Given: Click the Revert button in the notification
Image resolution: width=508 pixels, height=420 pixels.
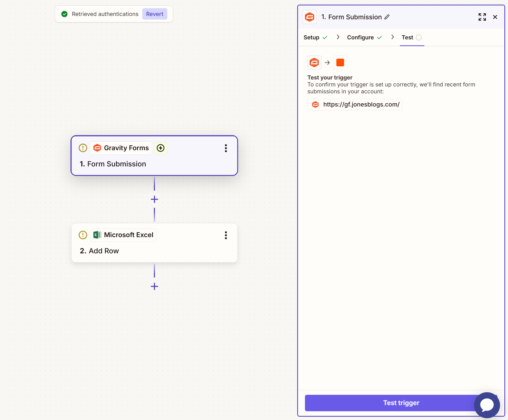Looking at the screenshot, I should (x=155, y=14).
